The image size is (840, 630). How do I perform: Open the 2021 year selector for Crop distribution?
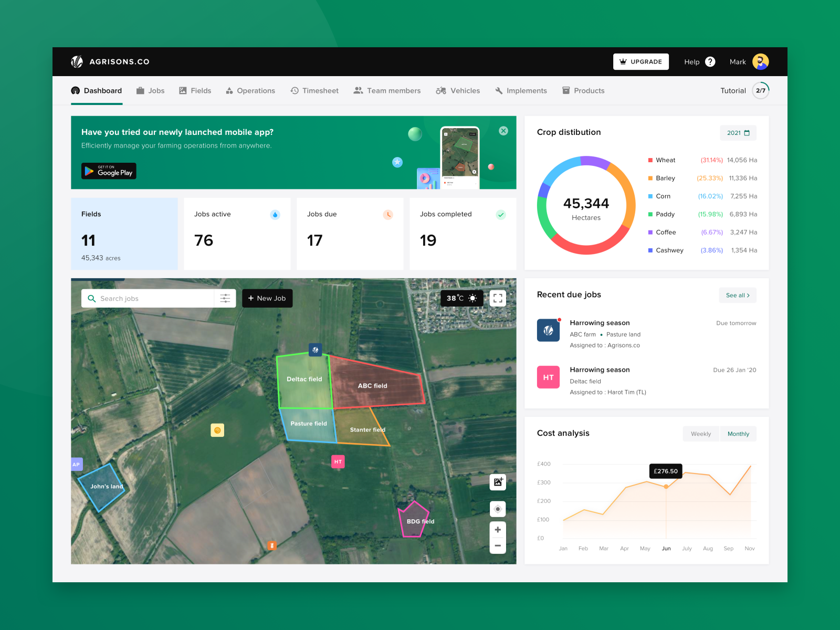(x=738, y=133)
